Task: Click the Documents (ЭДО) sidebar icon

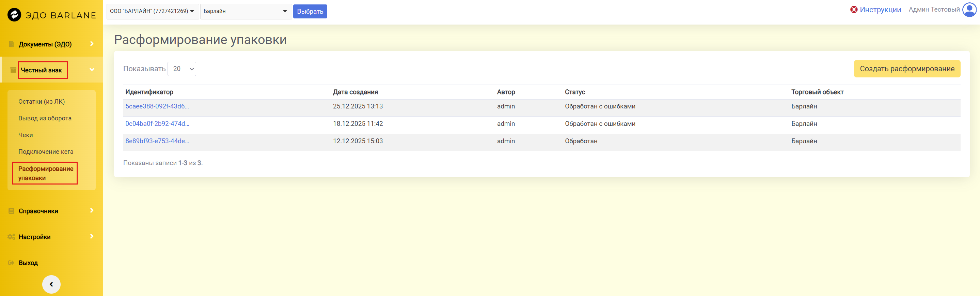Action: 12,44
